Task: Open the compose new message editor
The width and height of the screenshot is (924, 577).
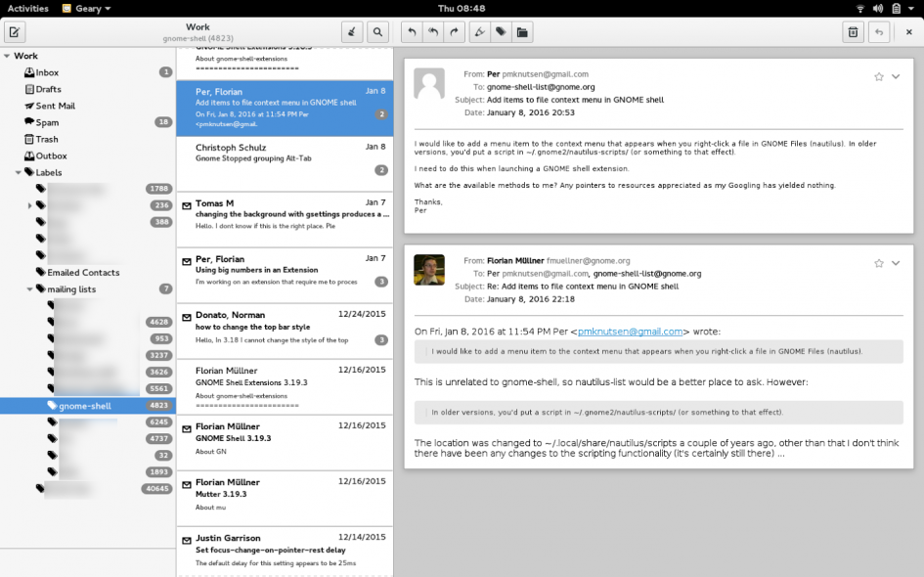Action: point(14,31)
